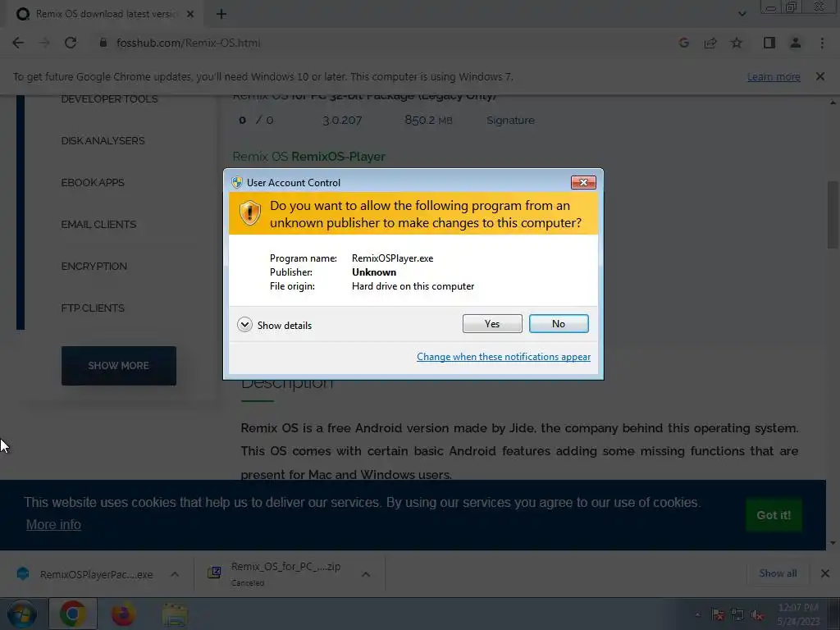This screenshot has height=630, width=840.
Task: Select the Remix OS download tab
Action: pyautogui.click(x=104, y=14)
